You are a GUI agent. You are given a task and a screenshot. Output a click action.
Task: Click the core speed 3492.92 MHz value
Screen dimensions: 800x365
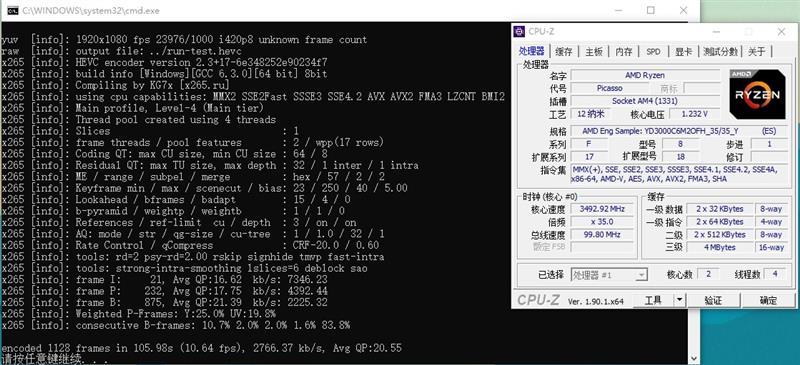602,209
